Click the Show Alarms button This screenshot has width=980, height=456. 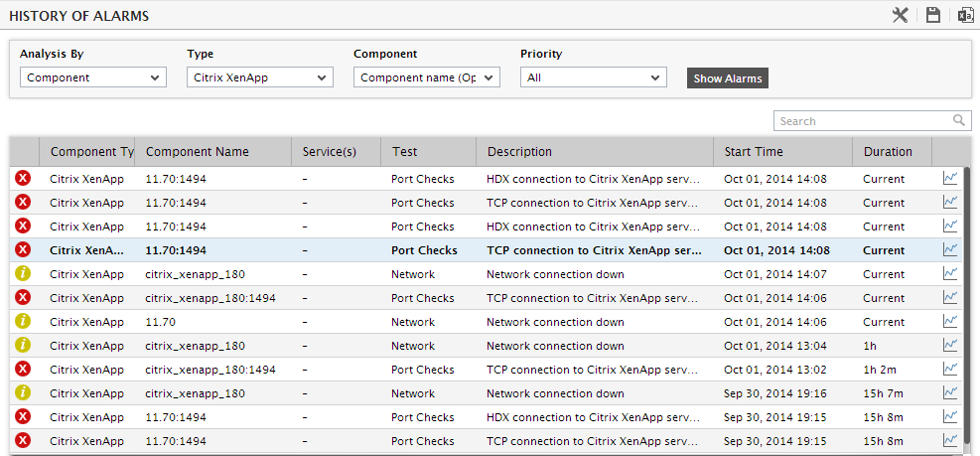(728, 78)
